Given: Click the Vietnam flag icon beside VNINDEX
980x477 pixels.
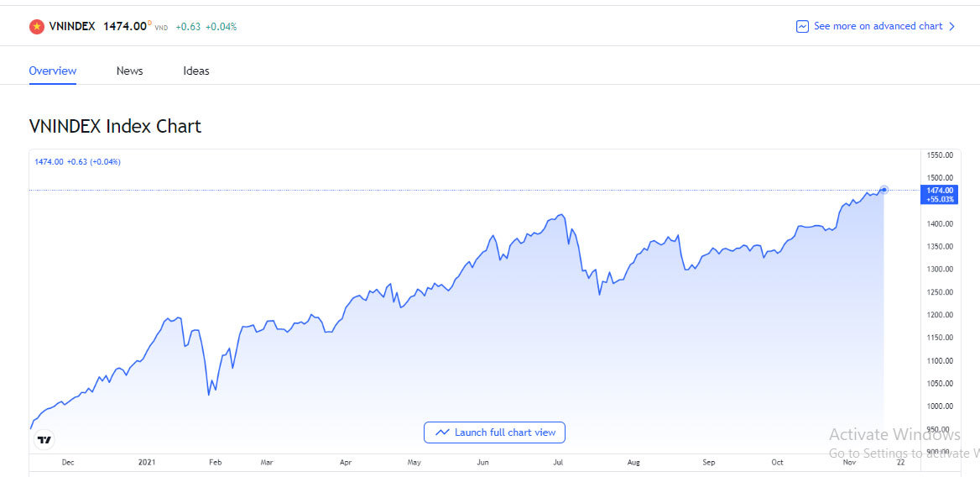Looking at the screenshot, I should (37, 27).
